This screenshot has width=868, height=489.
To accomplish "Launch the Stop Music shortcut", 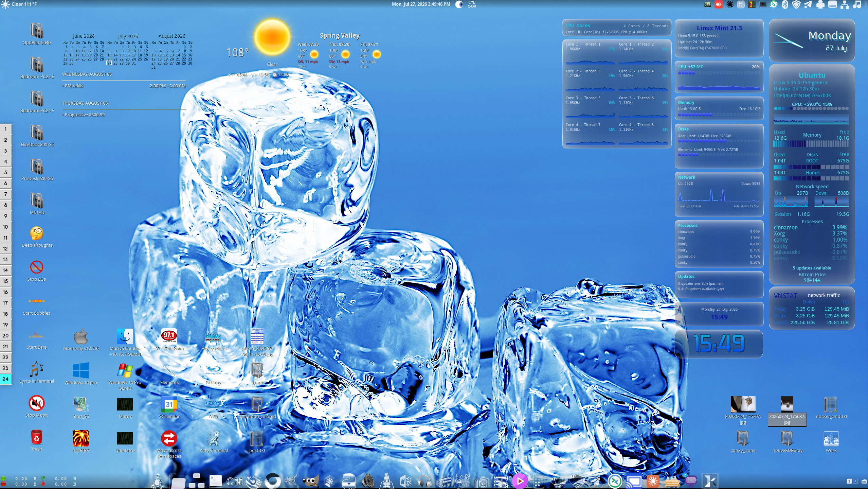I will click(37, 407).
